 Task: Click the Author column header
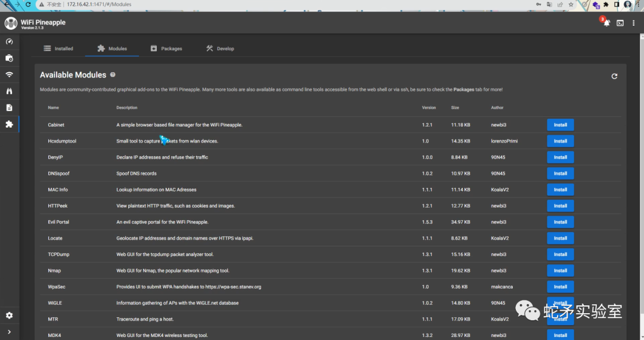click(497, 107)
